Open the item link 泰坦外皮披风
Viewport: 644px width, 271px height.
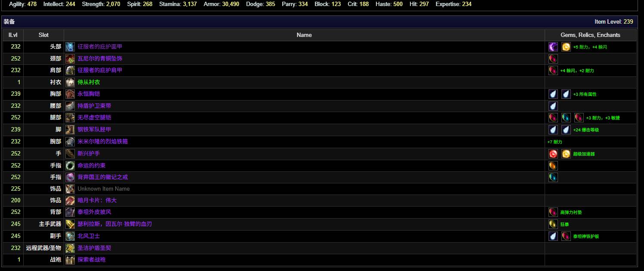coord(94,212)
